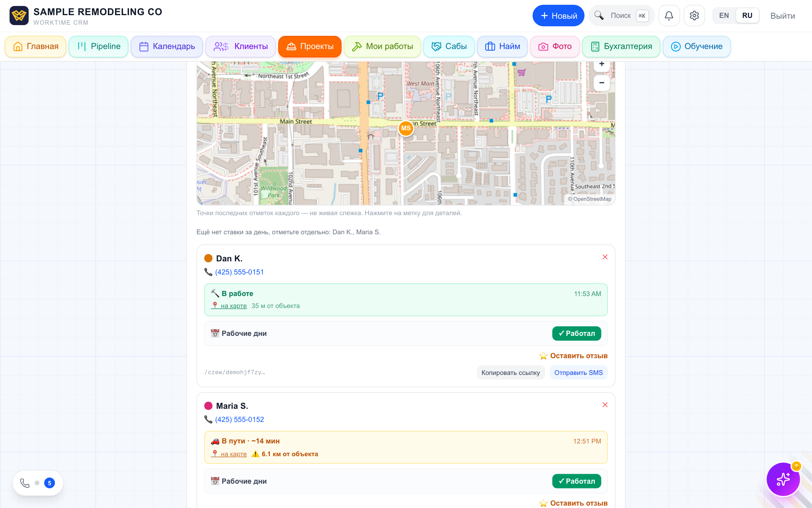Open the Главная tab
The width and height of the screenshot is (812, 508).
35,47
